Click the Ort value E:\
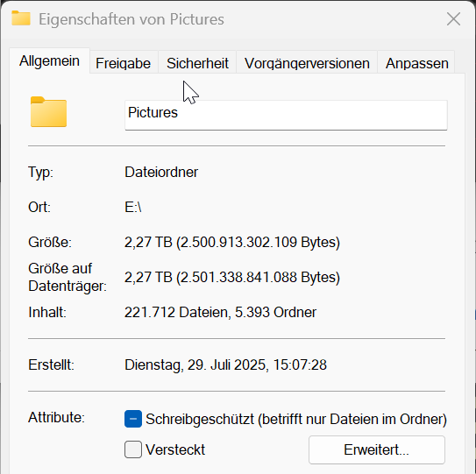Image resolution: width=476 pixels, height=474 pixels. (133, 208)
